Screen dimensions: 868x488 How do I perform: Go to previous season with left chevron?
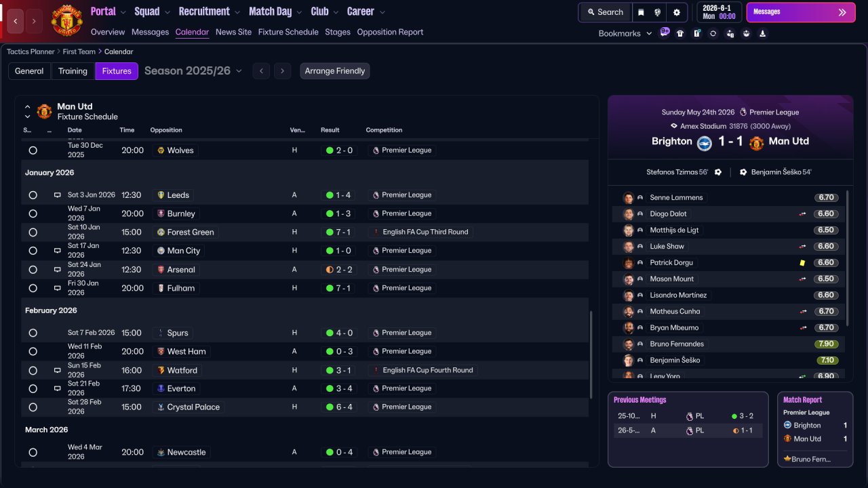click(262, 71)
